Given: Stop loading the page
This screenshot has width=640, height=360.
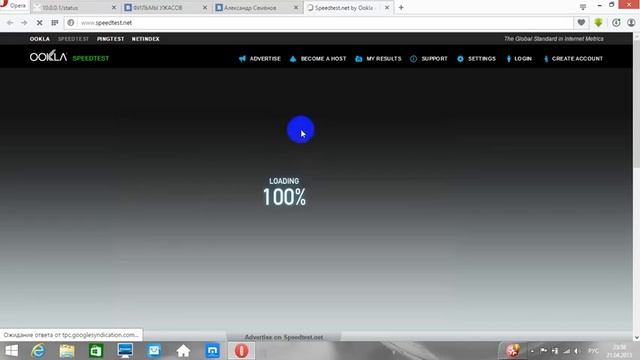Looking at the screenshot, I should pos(40,23).
